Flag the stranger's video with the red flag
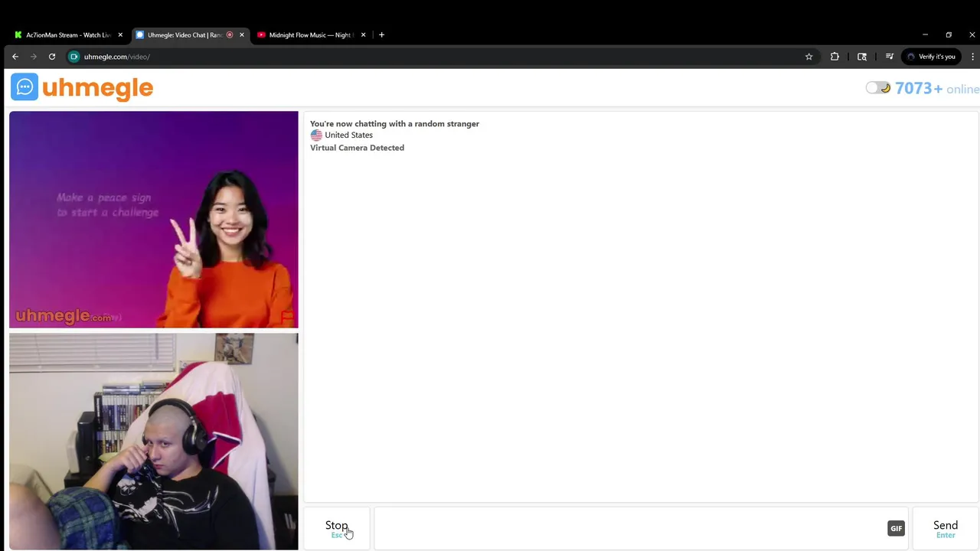The image size is (980, 551). coord(287,317)
